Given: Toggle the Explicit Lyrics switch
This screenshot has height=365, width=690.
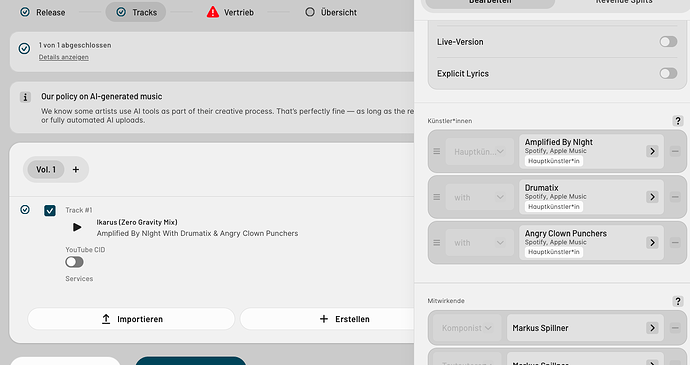Looking at the screenshot, I should pos(668,74).
